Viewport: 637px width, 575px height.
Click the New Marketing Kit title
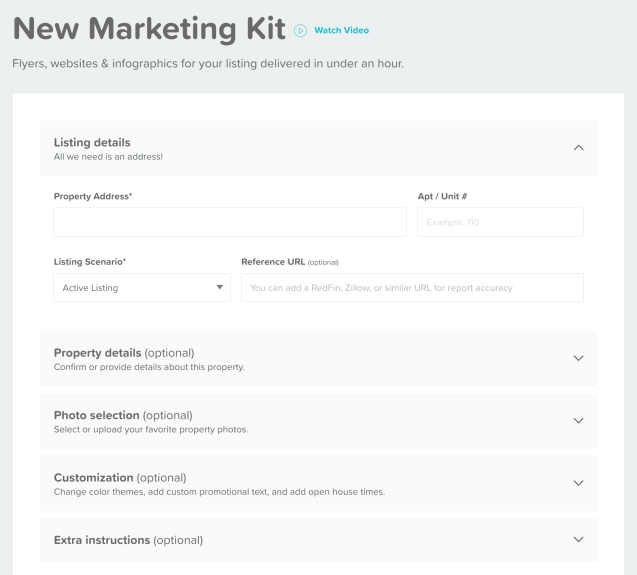coord(149,29)
